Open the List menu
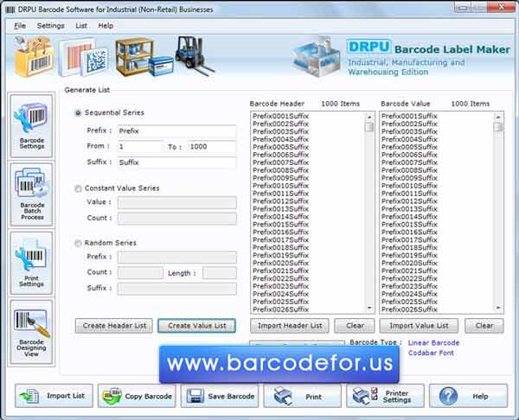The height and width of the screenshot is (420, 519). click(81, 26)
